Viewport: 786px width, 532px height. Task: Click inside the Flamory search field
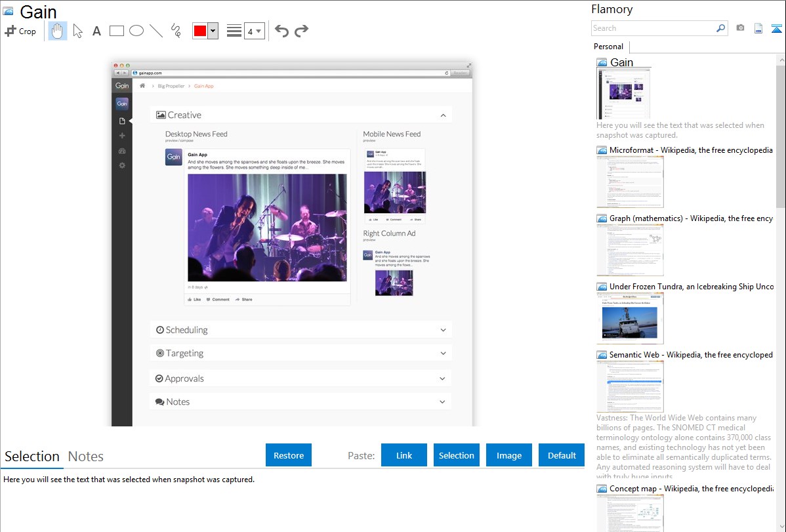coord(653,28)
